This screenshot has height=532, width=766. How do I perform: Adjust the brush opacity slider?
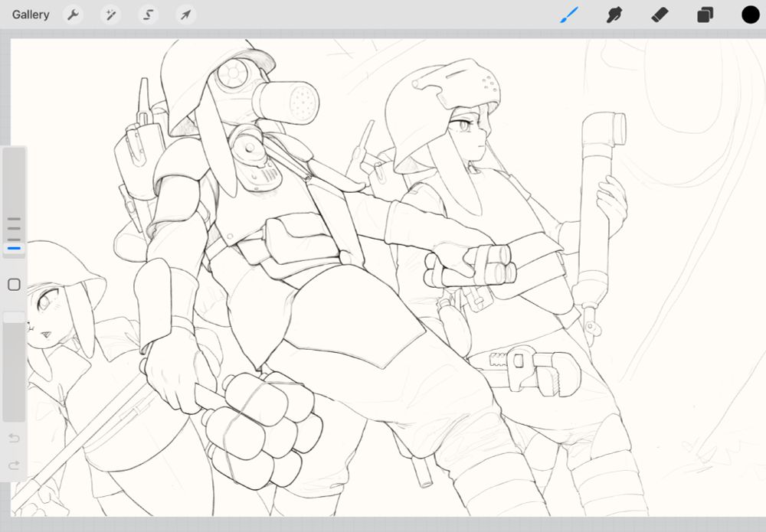(x=14, y=366)
